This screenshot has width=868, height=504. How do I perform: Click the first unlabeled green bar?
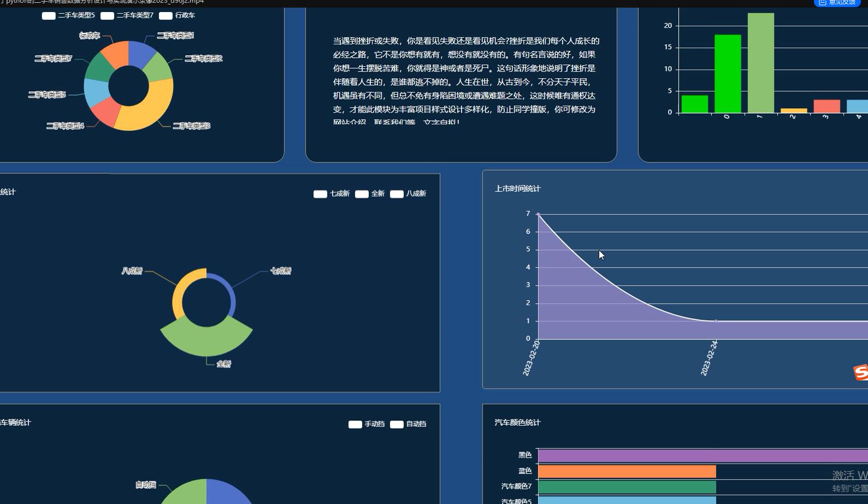click(x=695, y=104)
